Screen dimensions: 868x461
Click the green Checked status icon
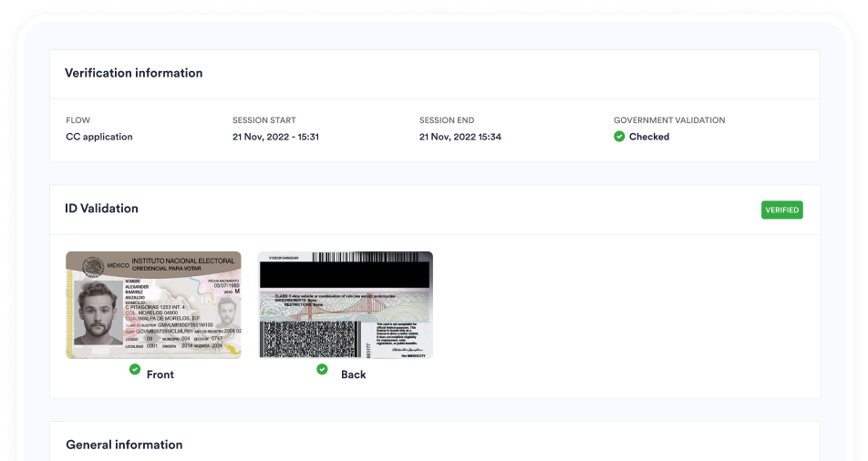coord(619,136)
